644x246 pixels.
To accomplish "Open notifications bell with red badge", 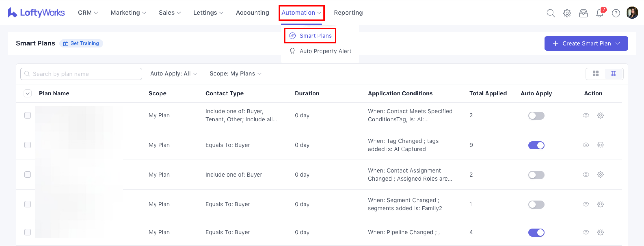I will click(600, 13).
